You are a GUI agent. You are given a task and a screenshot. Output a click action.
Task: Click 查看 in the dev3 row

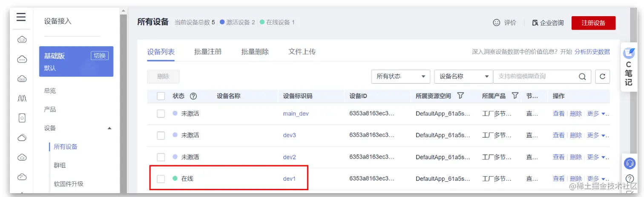558,135
